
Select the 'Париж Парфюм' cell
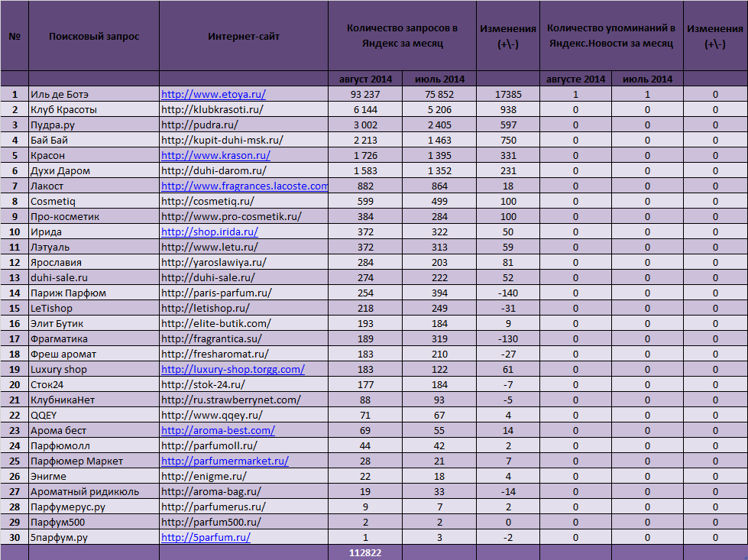pos(94,293)
